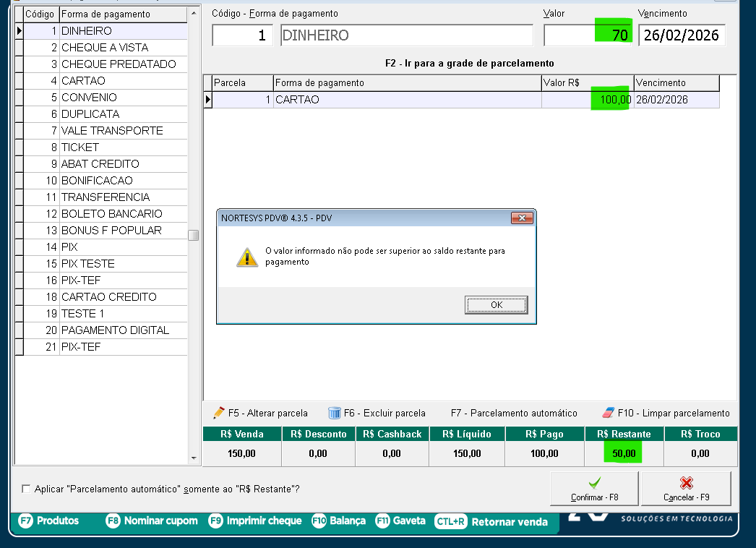Click the red X on Cancelar
756x548 pixels.
[686, 483]
